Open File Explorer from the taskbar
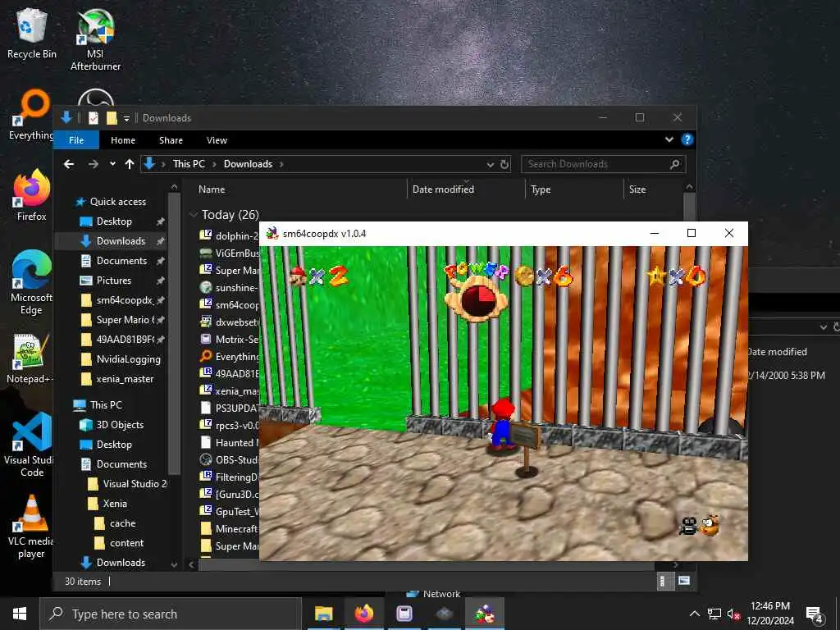This screenshot has height=630, width=840. [323, 614]
